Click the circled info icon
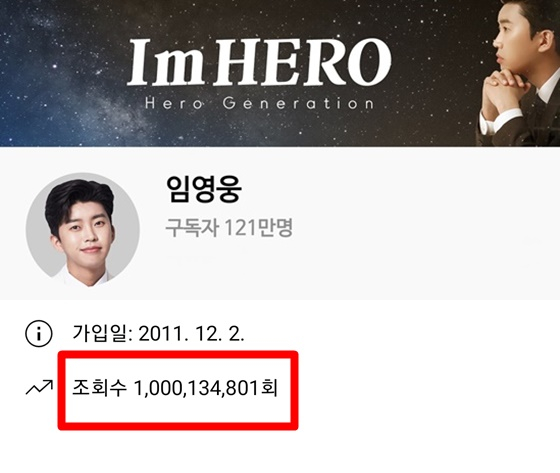The width and height of the screenshot is (560, 473). click(39, 334)
